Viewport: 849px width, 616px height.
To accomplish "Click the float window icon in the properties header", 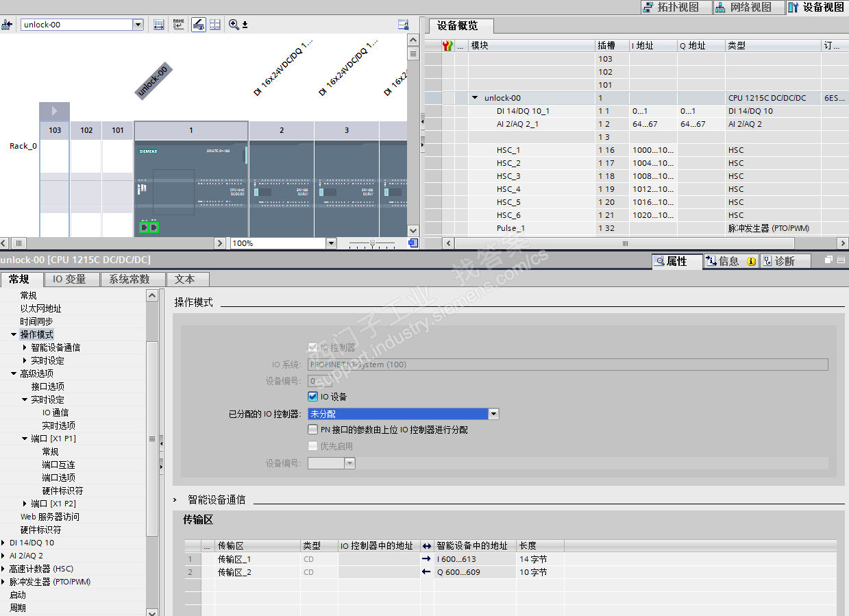I will (828, 260).
